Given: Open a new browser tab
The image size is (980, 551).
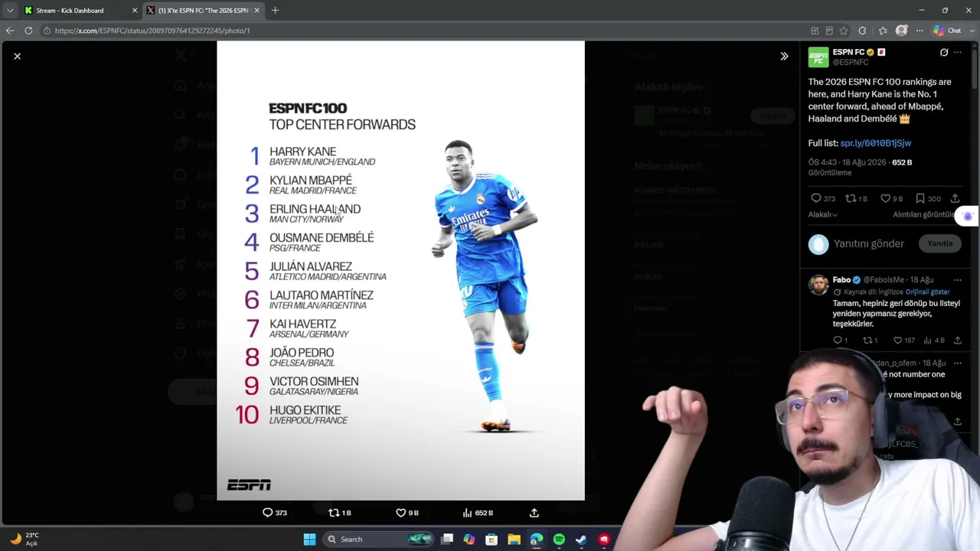Looking at the screenshot, I should pos(275,11).
